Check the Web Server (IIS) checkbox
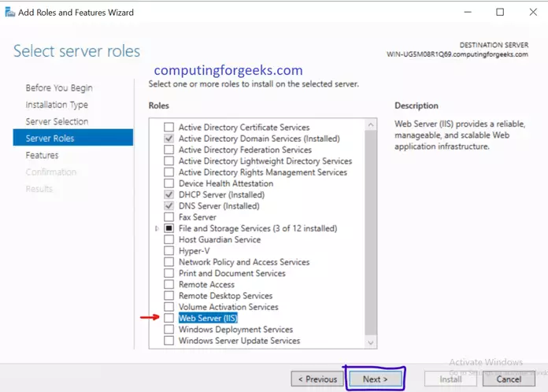The height and width of the screenshot is (392, 548). [x=168, y=317]
